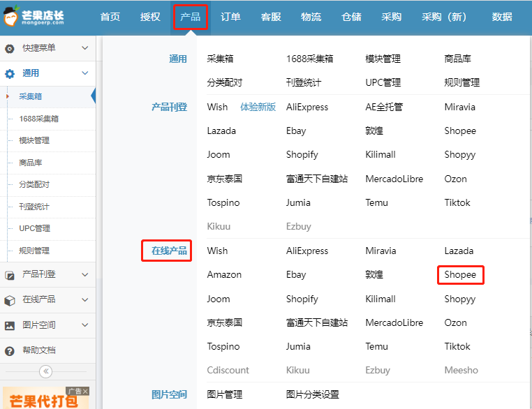Collapse the 通用 sidebar section chevron

click(85, 73)
